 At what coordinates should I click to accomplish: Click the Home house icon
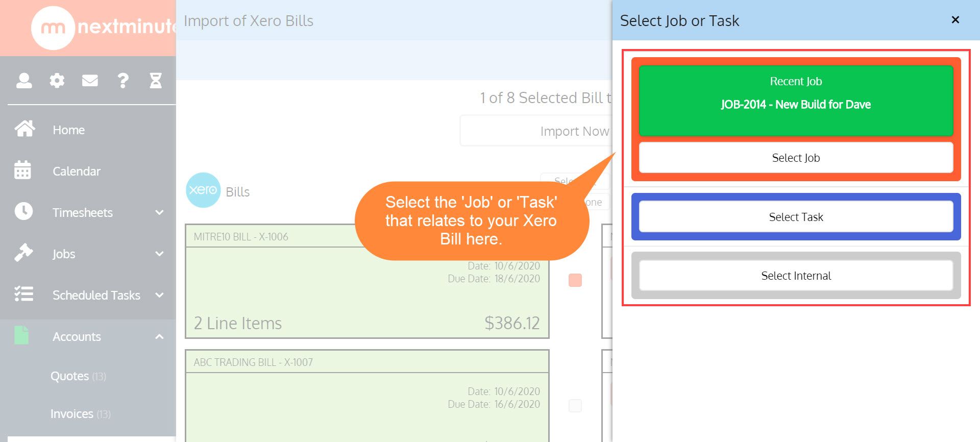[24, 129]
